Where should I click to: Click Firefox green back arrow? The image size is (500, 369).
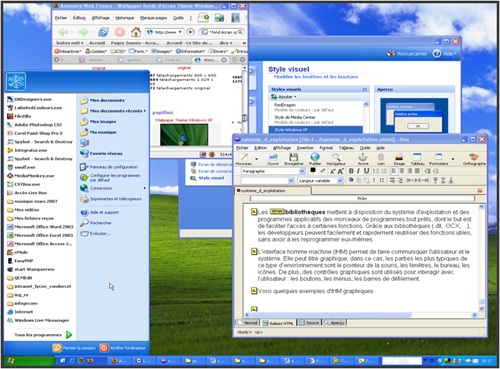pos(63,32)
